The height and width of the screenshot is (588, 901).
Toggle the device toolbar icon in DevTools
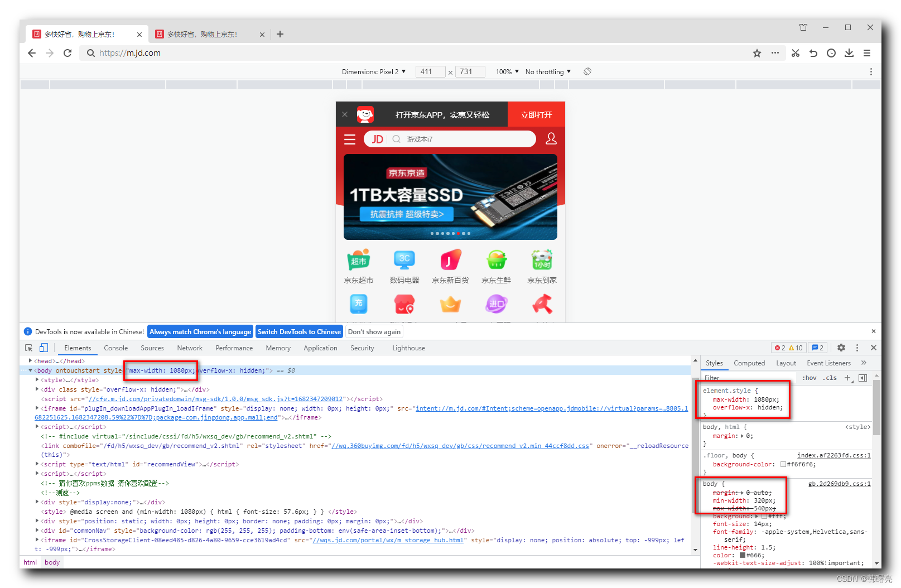pyautogui.click(x=44, y=348)
